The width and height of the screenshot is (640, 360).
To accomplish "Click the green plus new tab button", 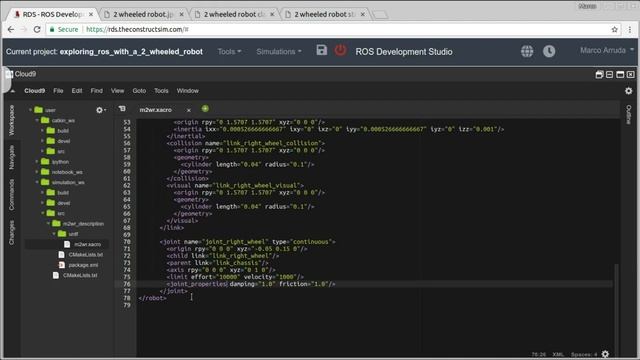I will pos(205,109).
